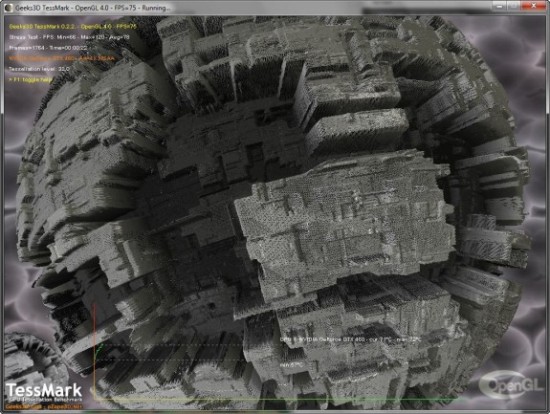Click the Tessellation level 32.0 readout
Viewport: 550px width, 414px height.
click(x=39, y=69)
